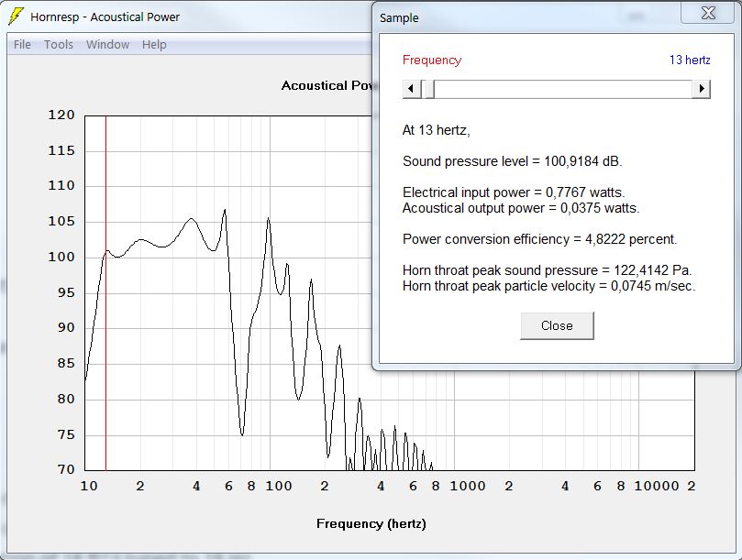The image size is (742, 560).
Task: Click 'Power conversion efficiency = 4,8222 percent' text
Action: (539, 239)
